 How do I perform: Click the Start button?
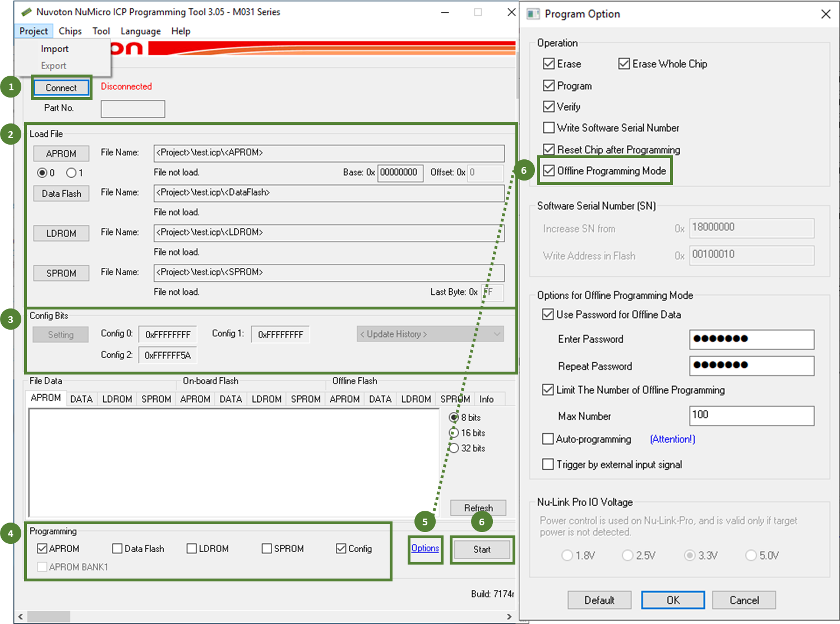[x=482, y=549]
